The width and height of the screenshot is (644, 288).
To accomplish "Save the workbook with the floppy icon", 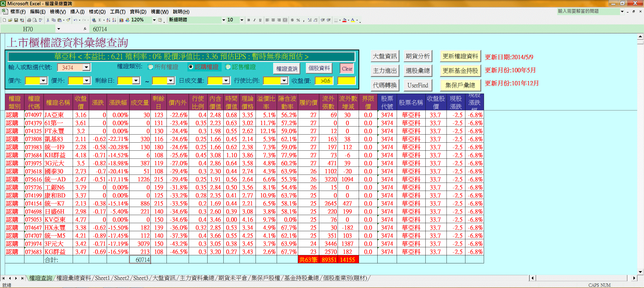I will pyautogui.click(x=16, y=20).
